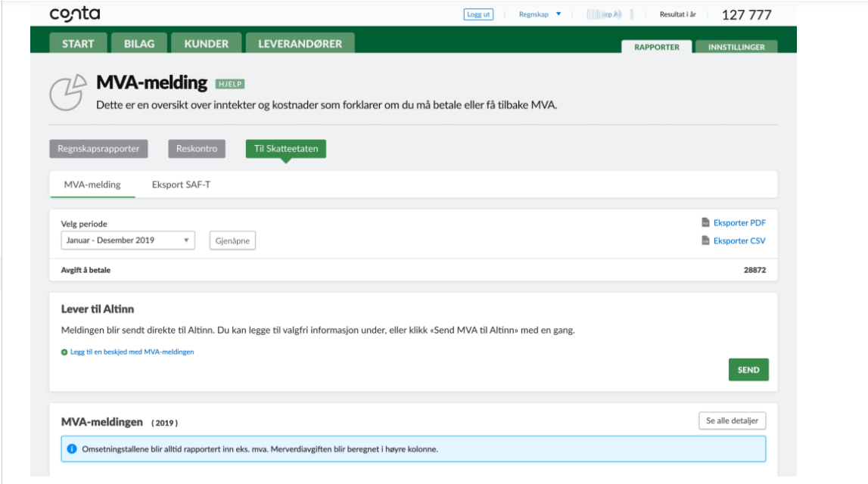Open the LEVERANDØRER tab

[x=300, y=44]
